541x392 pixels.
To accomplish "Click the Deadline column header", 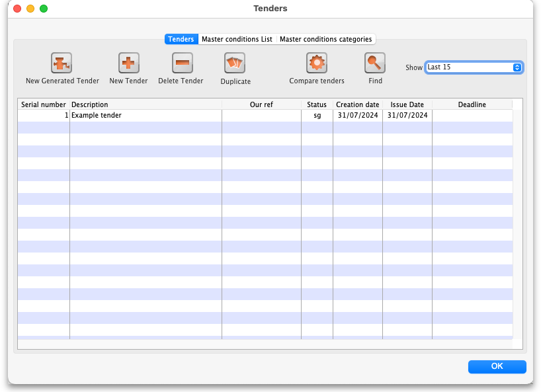I will pyautogui.click(x=472, y=104).
